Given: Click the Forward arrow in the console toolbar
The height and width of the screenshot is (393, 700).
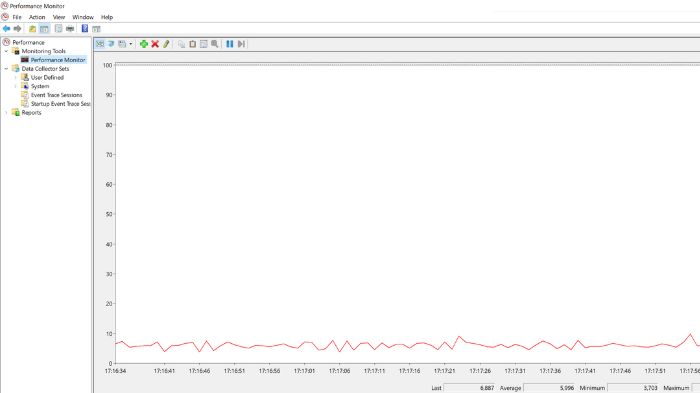Looking at the screenshot, I should (x=17, y=29).
